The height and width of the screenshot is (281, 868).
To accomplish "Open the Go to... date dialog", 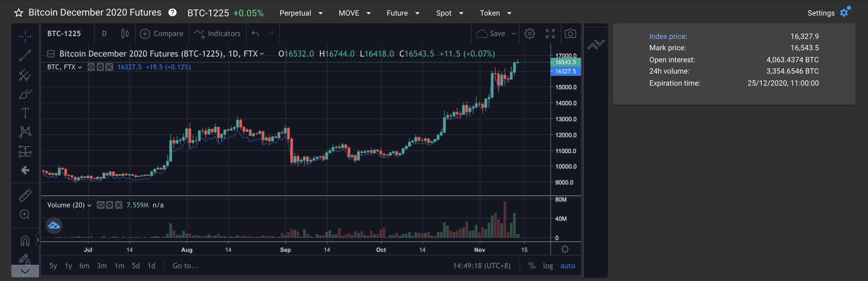I will pyautogui.click(x=186, y=266).
